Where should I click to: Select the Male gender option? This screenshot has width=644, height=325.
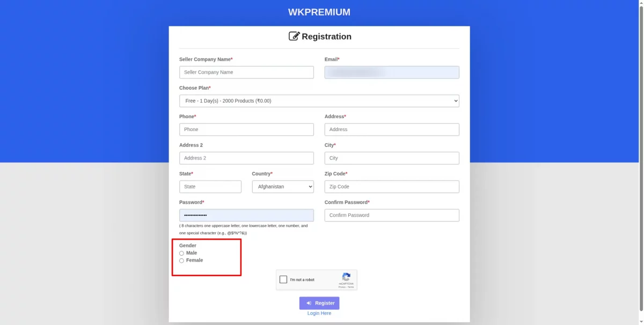pos(181,253)
